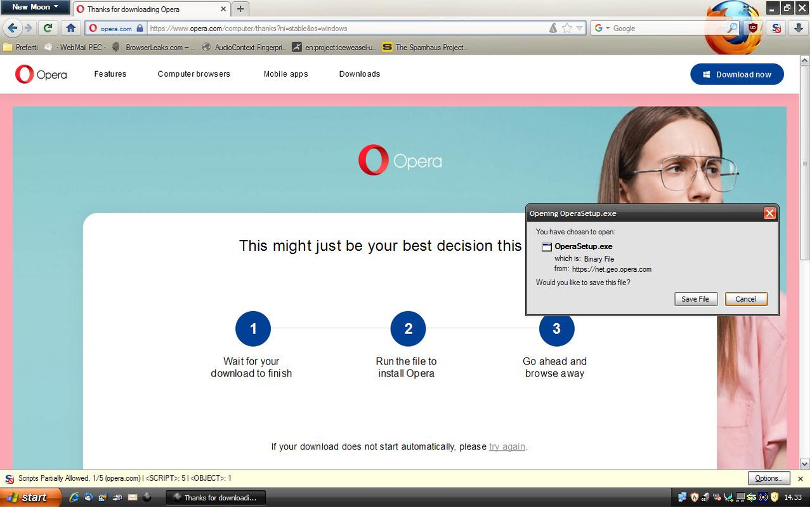Click the wizard hat icon in address bar
This screenshot has width=812, height=508.
tap(553, 29)
